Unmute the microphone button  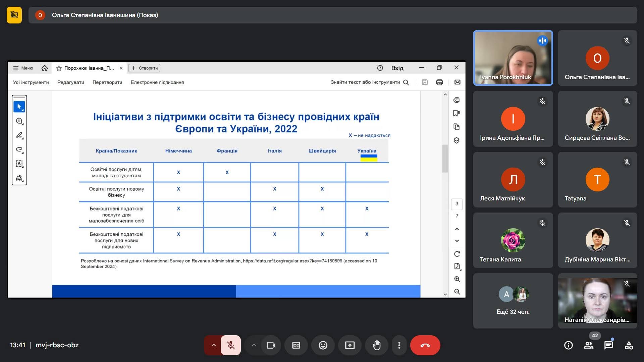click(231, 345)
